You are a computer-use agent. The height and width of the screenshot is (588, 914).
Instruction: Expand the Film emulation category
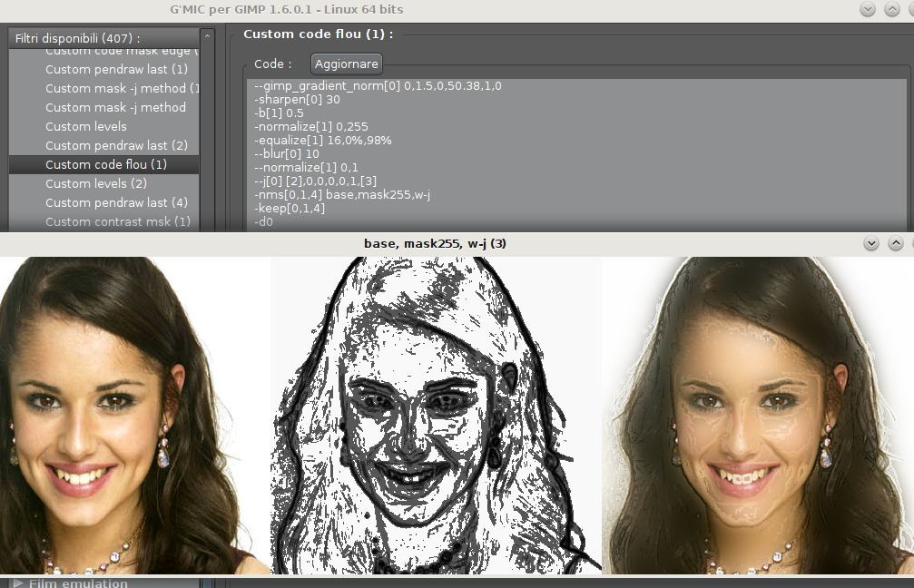[x=17, y=583]
